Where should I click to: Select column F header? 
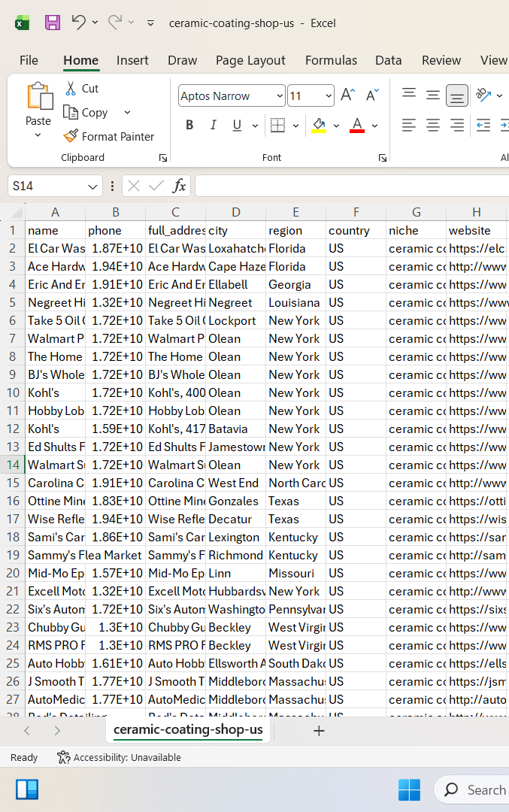click(x=356, y=212)
